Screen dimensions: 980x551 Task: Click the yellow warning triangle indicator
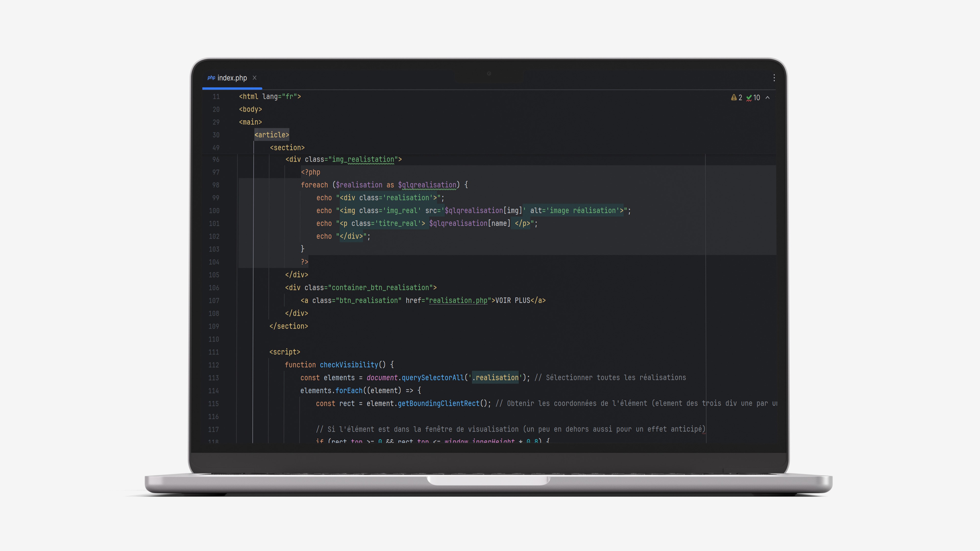click(x=734, y=98)
